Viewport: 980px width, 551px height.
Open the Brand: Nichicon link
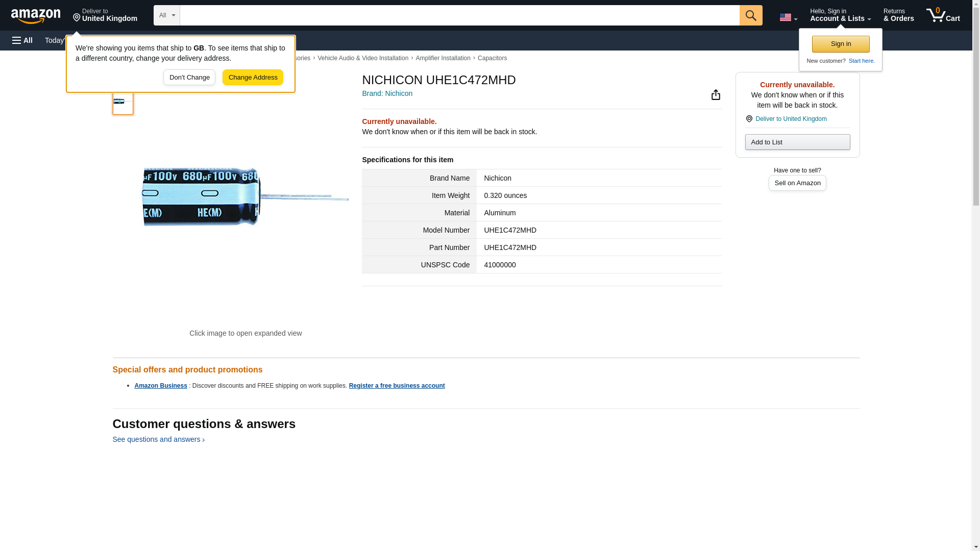coord(387,93)
